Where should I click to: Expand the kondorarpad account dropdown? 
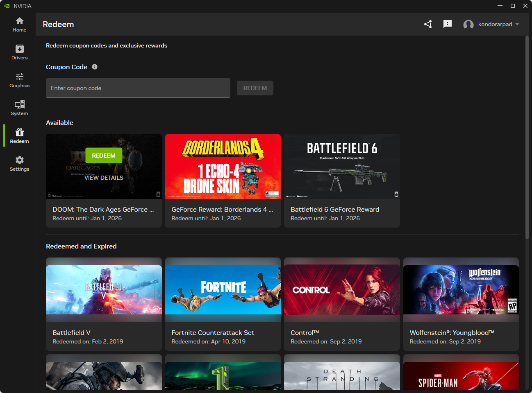[517, 24]
